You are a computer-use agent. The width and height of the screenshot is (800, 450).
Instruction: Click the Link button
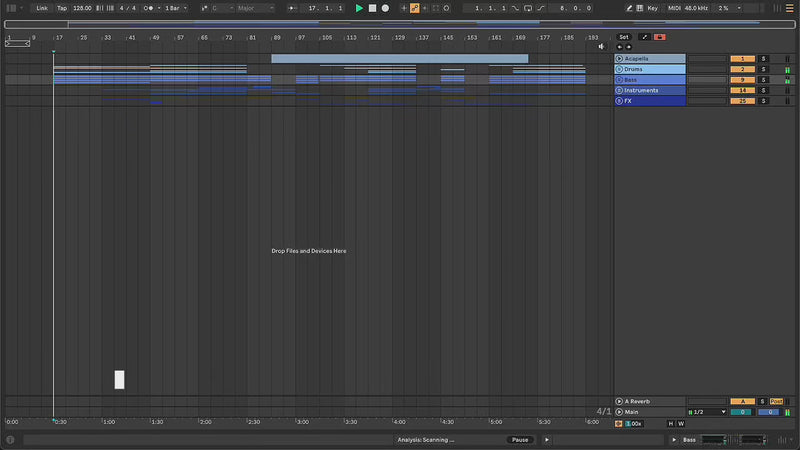pyautogui.click(x=42, y=8)
